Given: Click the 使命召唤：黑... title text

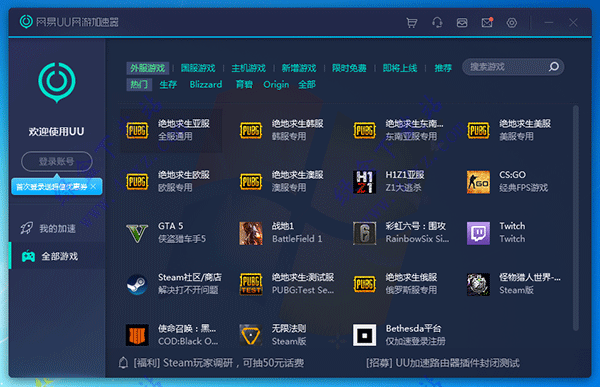Looking at the screenshot, I should tap(187, 329).
